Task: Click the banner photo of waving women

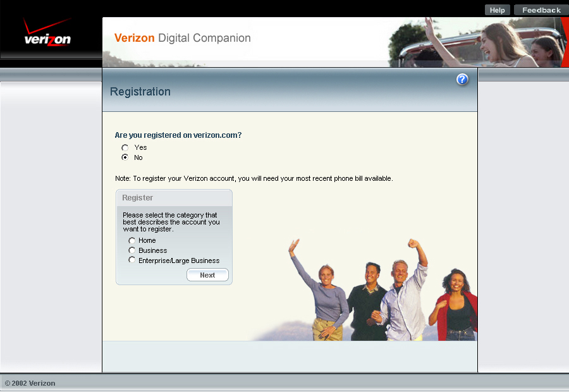Action: point(480,42)
